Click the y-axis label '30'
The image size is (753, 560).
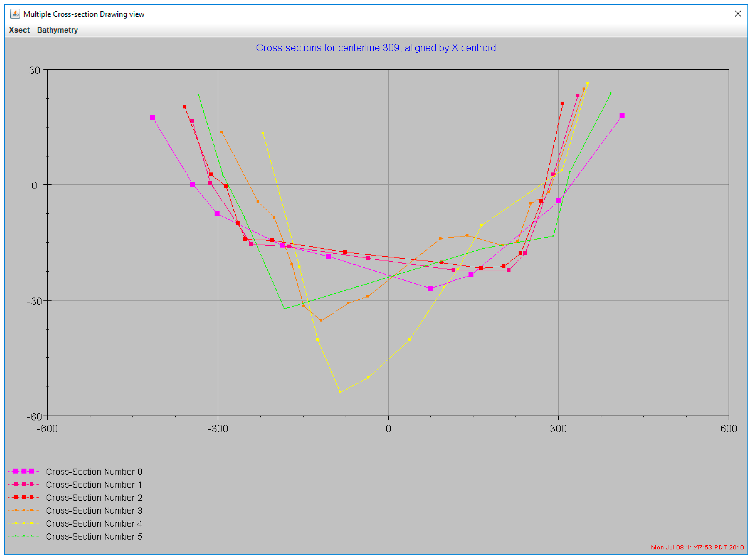pyautogui.click(x=35, y=70)
